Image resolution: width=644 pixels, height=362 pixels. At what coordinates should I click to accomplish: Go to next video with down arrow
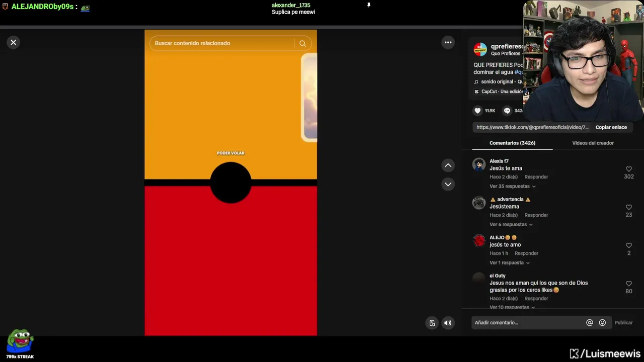pyautogui.click(x=448, y=184)
